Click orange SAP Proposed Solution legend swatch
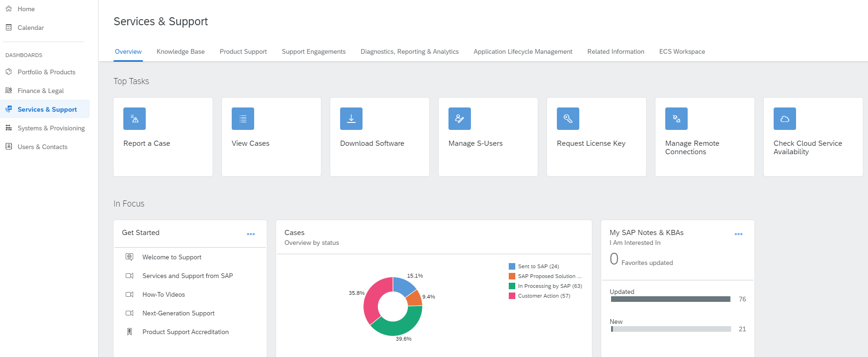 (512, 276)
